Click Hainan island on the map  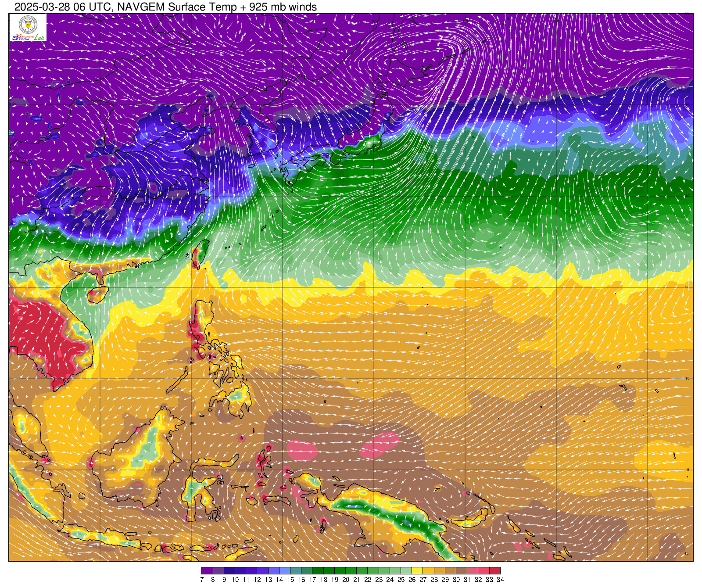(97, 294)
